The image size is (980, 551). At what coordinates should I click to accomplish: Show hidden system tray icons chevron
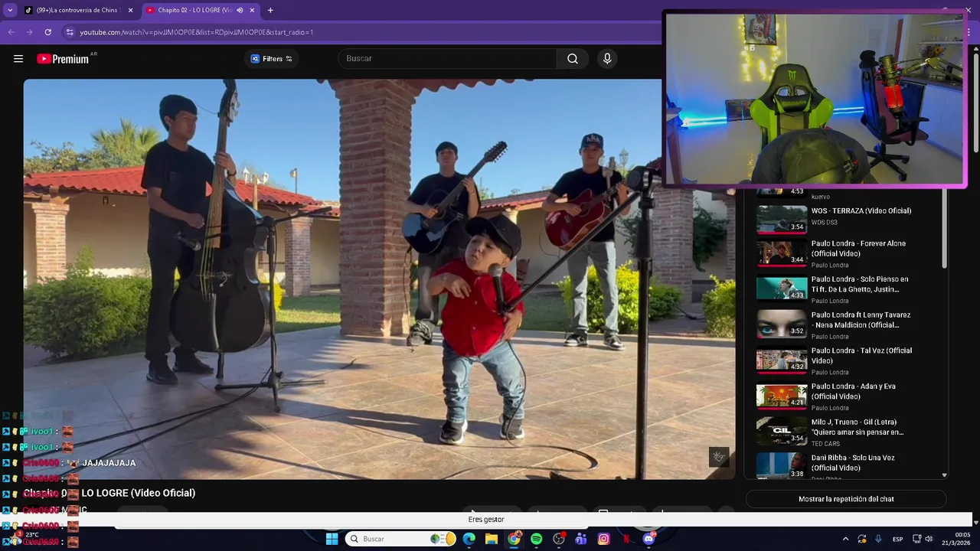[845, 539]
